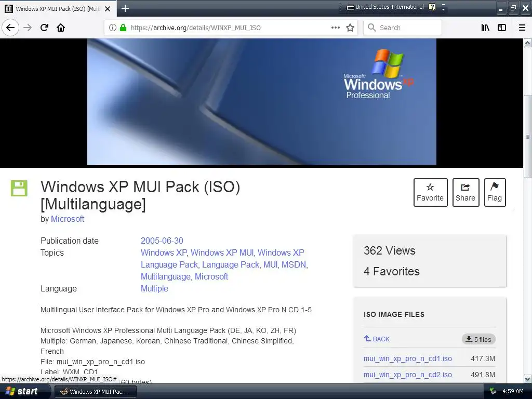The image size is (532, 399).
Task: Download mui_win_xp_pro_n_cd1.iso
Action: click(407, 358)
